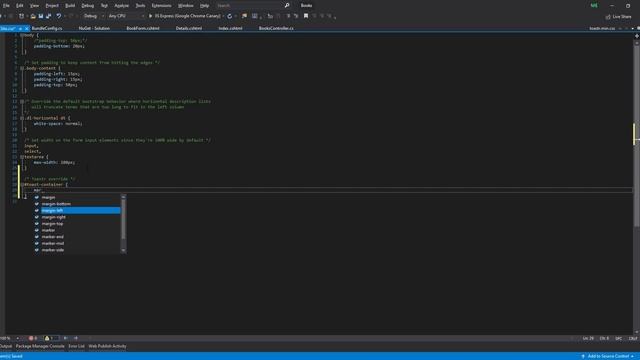The height and width of the screenshot is (360, 640).
Task: Pin the active Site.css tab
Action: pos(20,29)
